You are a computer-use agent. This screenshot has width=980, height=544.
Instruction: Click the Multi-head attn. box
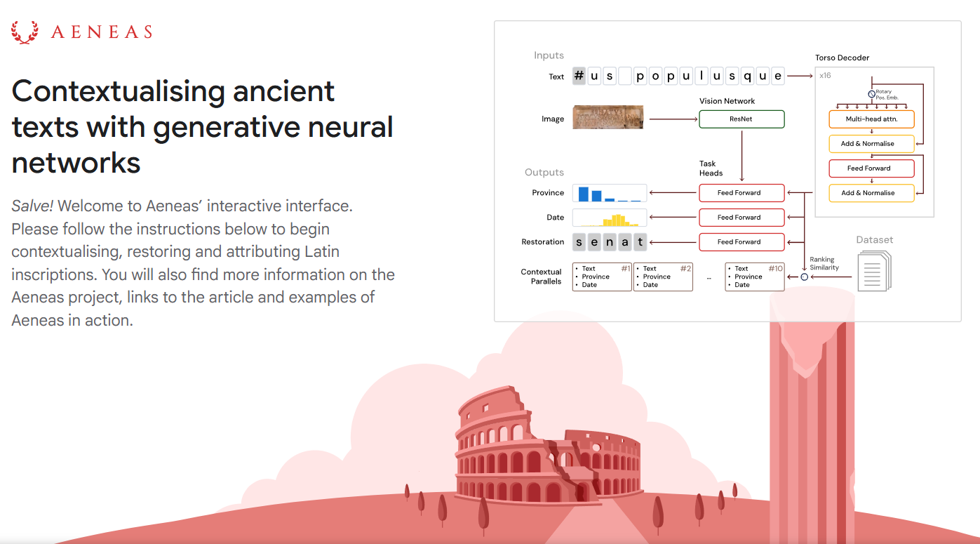point(871,119)
